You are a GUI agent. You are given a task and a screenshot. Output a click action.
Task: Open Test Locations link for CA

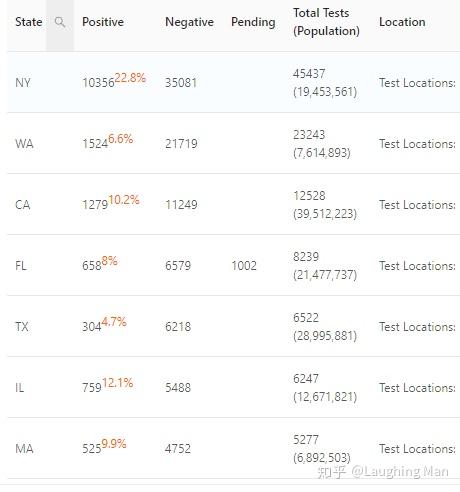(x=417, y=205)
